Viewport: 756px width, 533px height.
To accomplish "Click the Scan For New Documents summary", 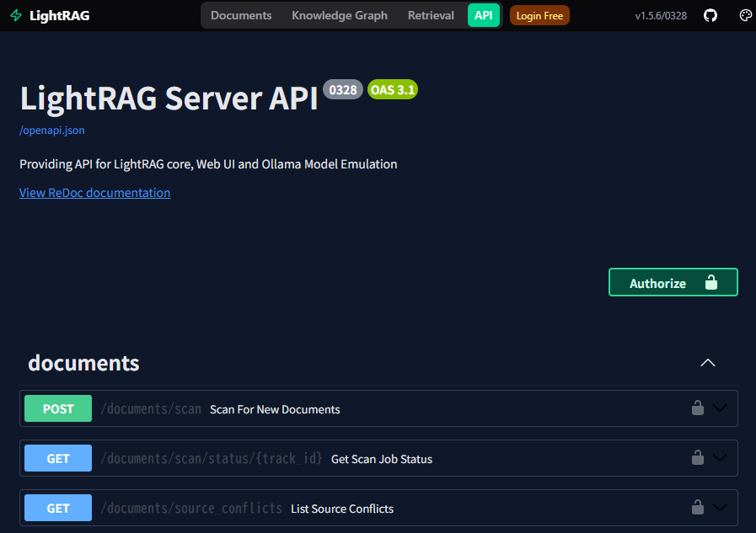I will pyautogui.click(x=275, y=410).
